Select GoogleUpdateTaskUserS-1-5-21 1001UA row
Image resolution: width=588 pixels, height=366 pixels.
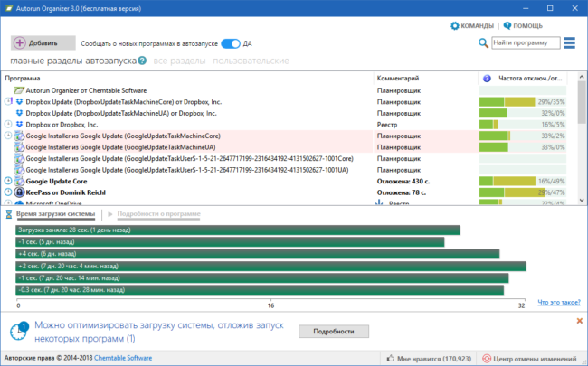(284, 170)
